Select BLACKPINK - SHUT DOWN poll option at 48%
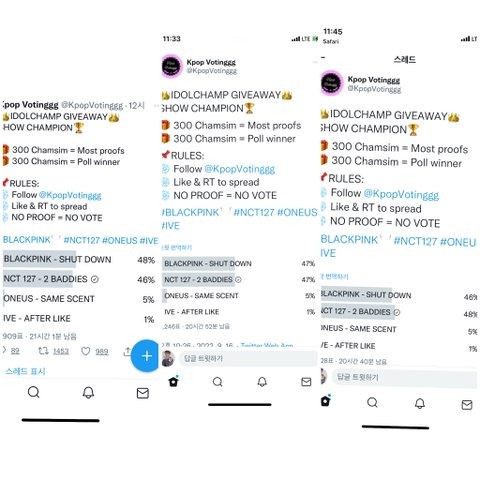The image size is (480, 480). pos(79,259)
